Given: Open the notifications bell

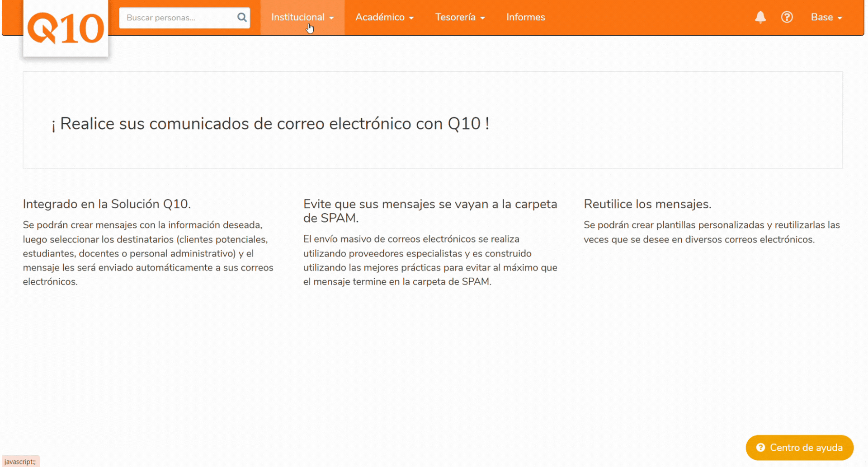Looking at the screenshot, I should point(760,17).
